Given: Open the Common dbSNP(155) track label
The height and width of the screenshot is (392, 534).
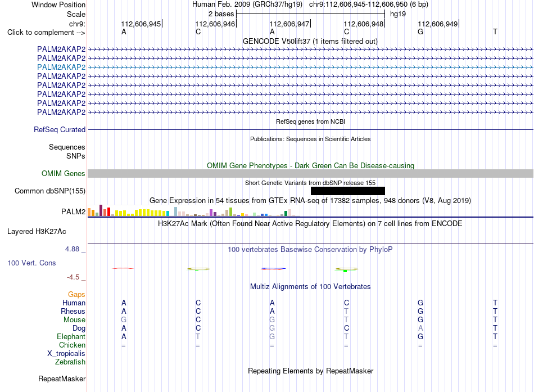Looking at the screenshot, I should [x=50, y=191].
